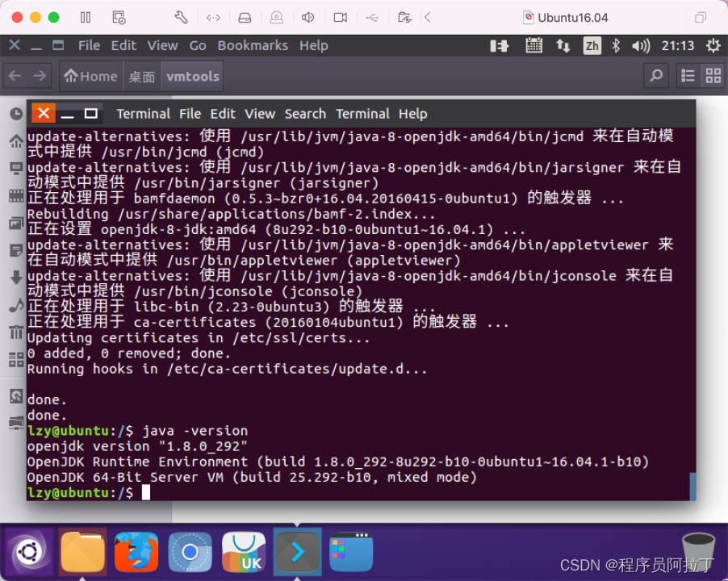Switch to list view in the file manager
Image resolution: width=728 pixels, height=581 pixels.
687,75
